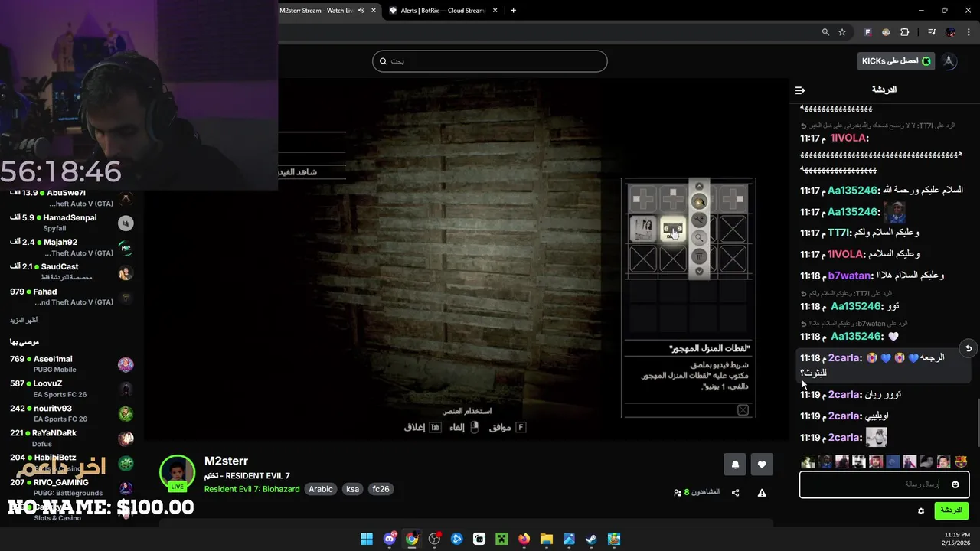The height and width of the screenshot is (551, 980).
Task: Open RIVO_GAMING recommended channel
Action: 72,487
